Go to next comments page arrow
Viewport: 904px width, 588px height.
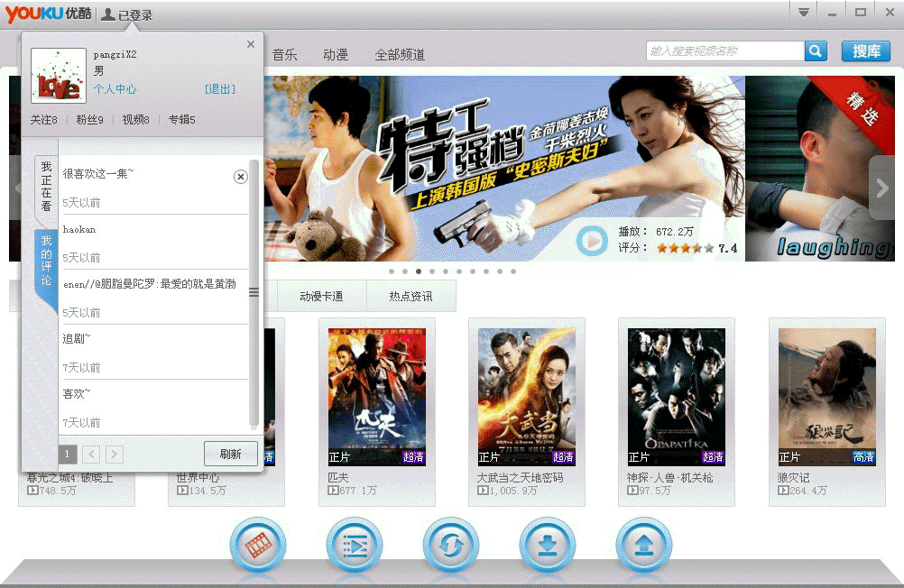point(115,455)
